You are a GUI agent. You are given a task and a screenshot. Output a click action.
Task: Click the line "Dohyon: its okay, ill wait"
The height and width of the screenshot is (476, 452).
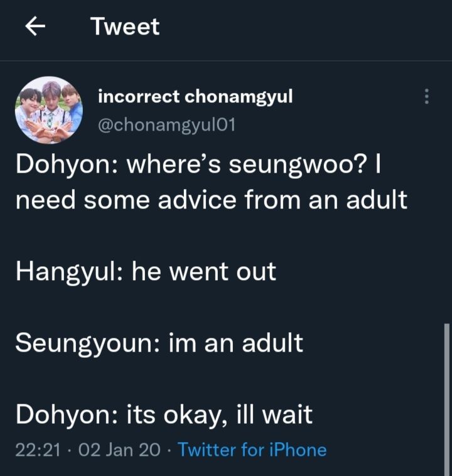164,415
